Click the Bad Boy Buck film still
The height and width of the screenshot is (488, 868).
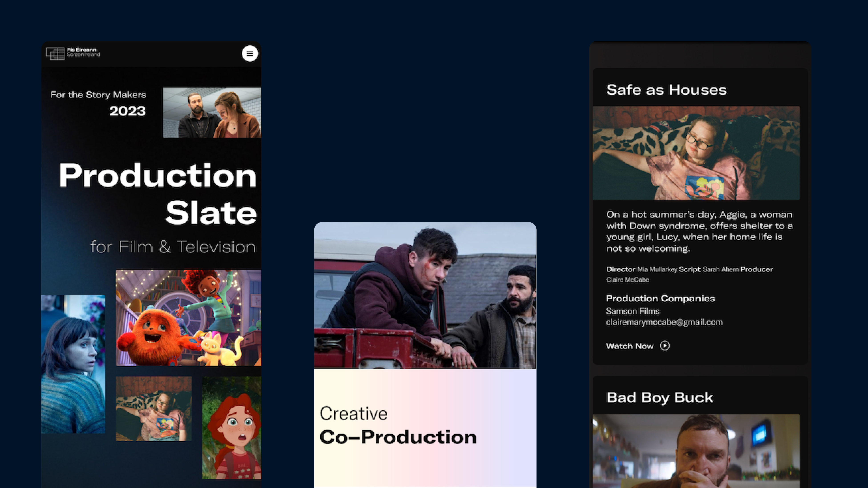point(696,451)
